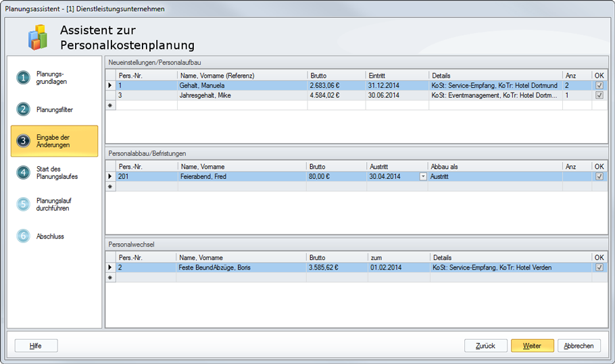The image size is (615, 364).
Task: Click details KoSt: Service-Empfang, KoTr: Hotel Verden
Action: (x=511, y=267)
